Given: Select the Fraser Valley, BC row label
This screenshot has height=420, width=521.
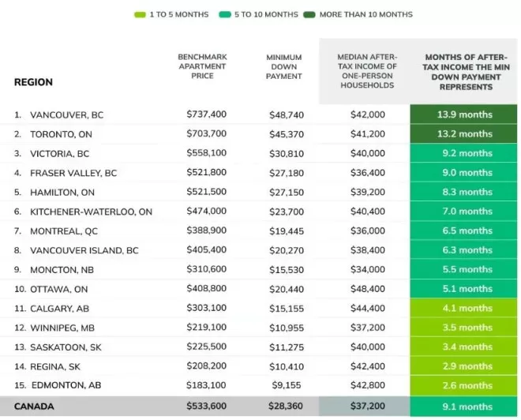Looking at the screenshot, I should 73,173.
